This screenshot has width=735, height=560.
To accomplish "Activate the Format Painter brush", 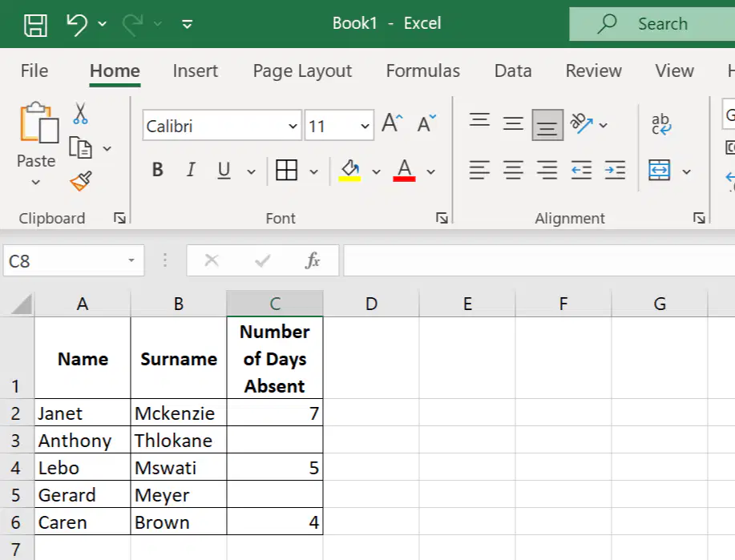I will 81,181.
